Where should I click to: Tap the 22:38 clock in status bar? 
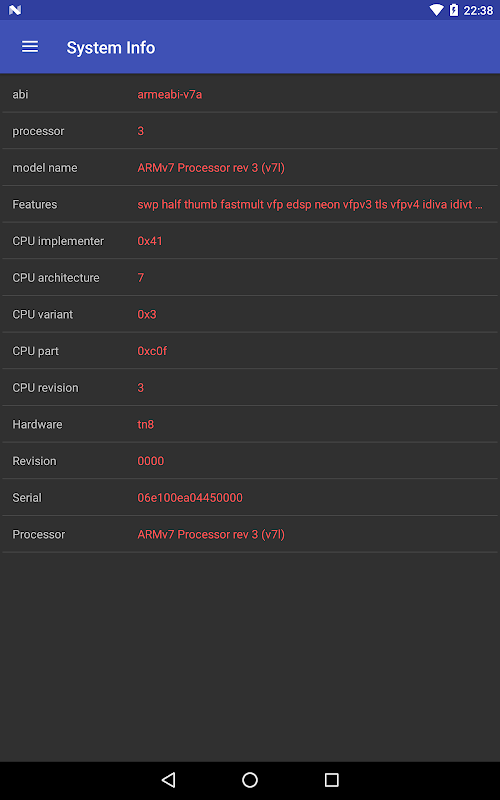pyautogui.click(x=478, y=10)
